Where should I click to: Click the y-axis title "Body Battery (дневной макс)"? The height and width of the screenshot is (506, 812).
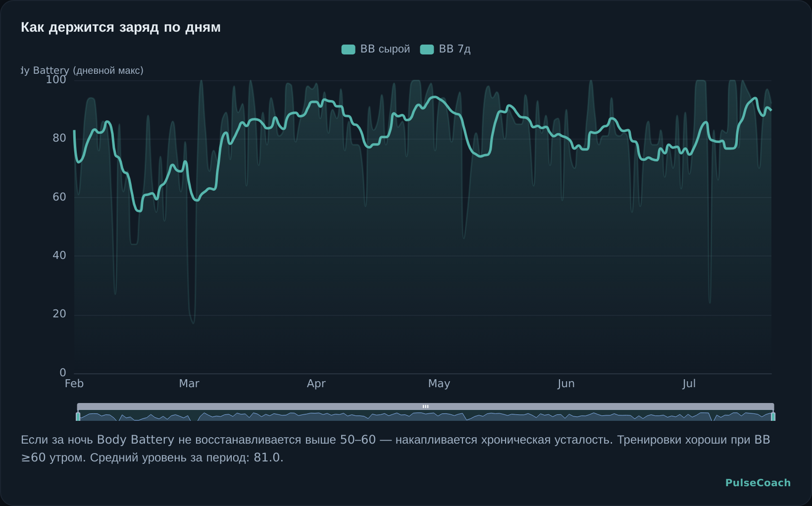pyautogui.click(x=82, y=70)
